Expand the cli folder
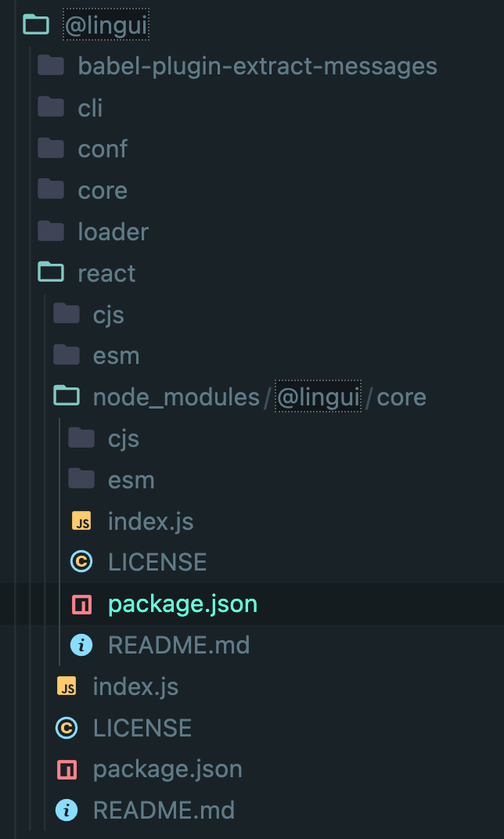This screenshot has width=504, height=839. [91, 107]
